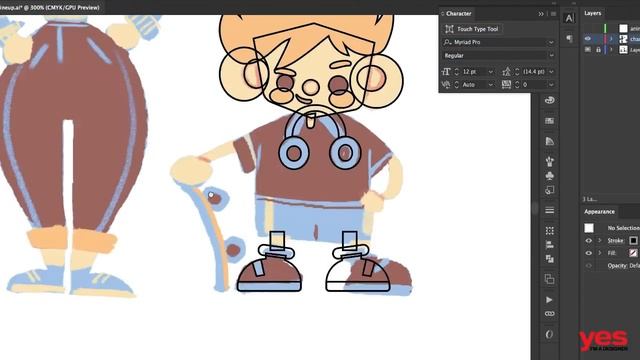640x360 pixels.
Task: Click the tracking stepper arrows
Action: [x=517, y=84]
